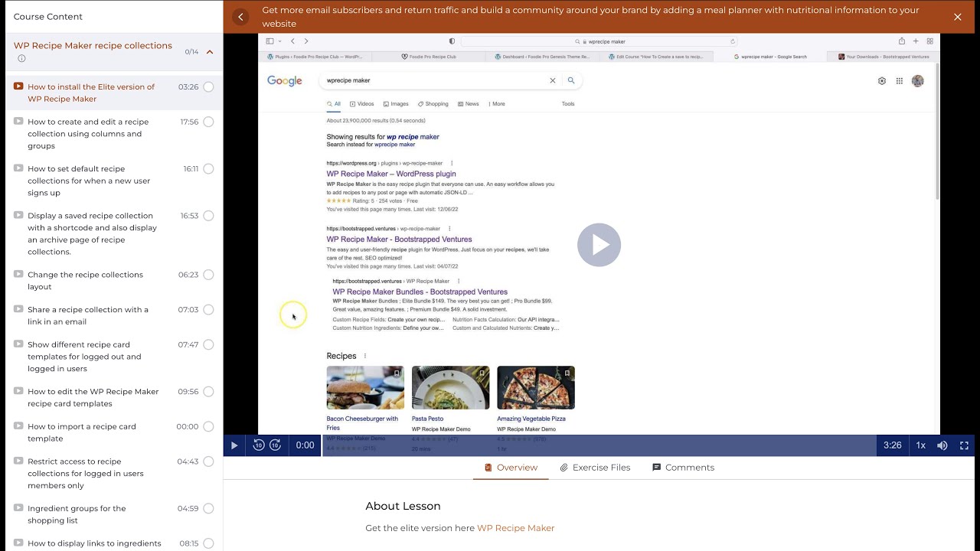
Task: Mark 'Ingredient groups for the shopping list' complete
Action: pos(208,509)
